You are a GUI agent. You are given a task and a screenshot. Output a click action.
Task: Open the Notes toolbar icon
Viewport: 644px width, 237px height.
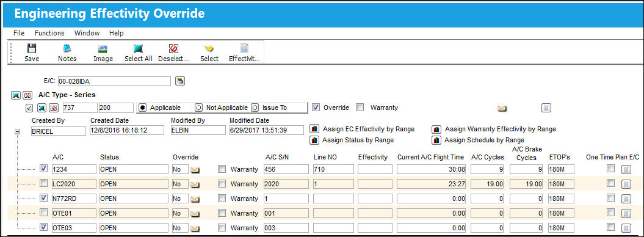tap(67, 49)
